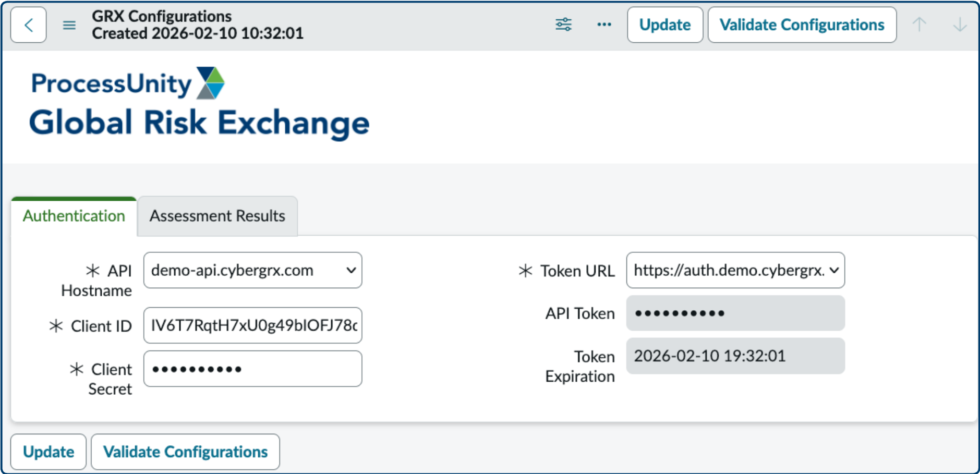980x474 pixels.
Task: Switch to the Authentication tab
Action: pos(74,216)
